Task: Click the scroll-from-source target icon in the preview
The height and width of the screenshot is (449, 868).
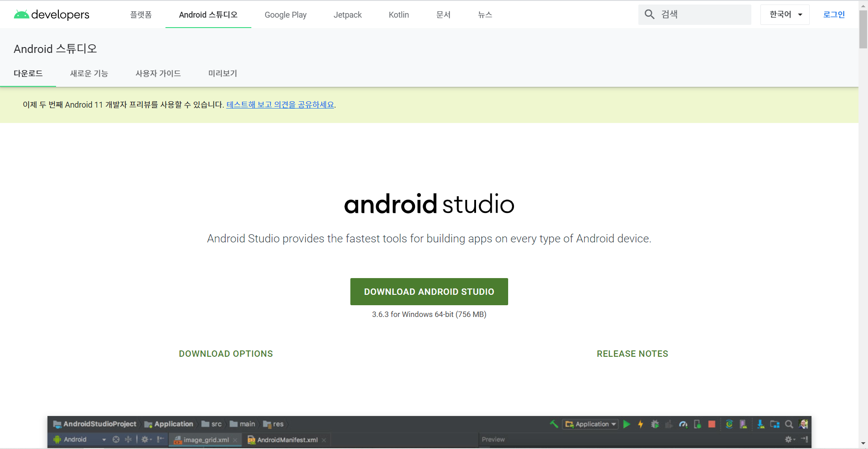Action: [116, 440]
